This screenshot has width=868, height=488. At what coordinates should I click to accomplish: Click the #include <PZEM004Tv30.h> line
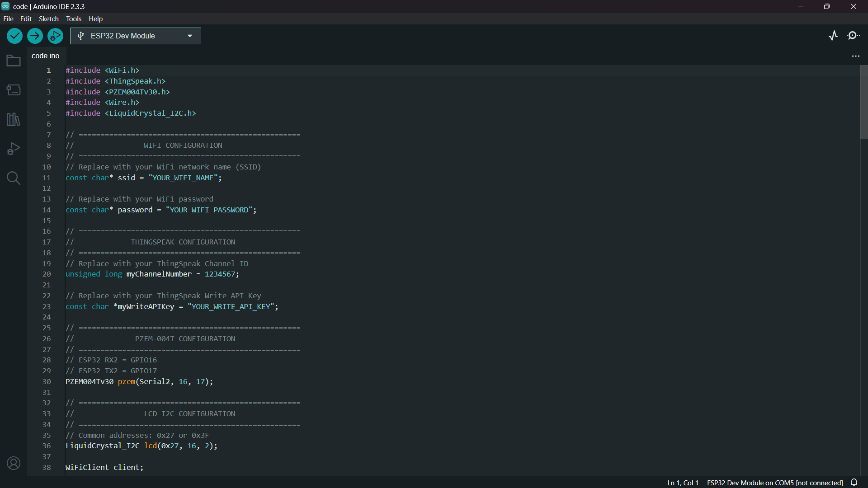pos(118,92)
